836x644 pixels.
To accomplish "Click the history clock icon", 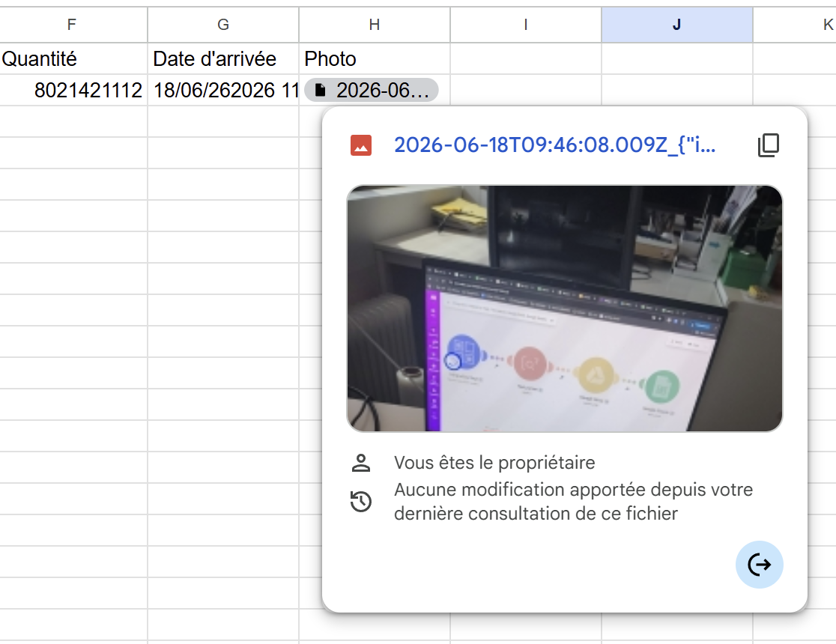I will click(361, 502).
